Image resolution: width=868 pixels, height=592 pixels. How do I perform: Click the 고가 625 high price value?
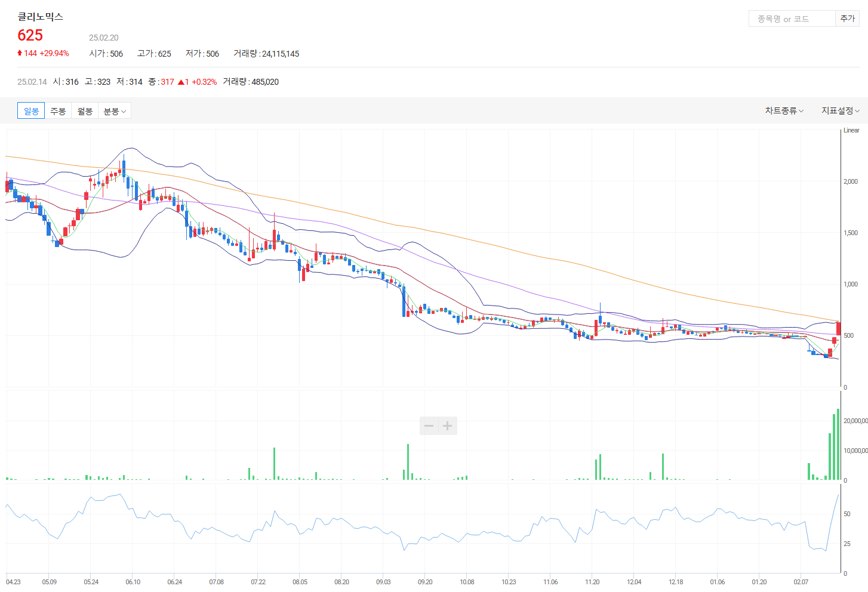click(x=165, y=54)
